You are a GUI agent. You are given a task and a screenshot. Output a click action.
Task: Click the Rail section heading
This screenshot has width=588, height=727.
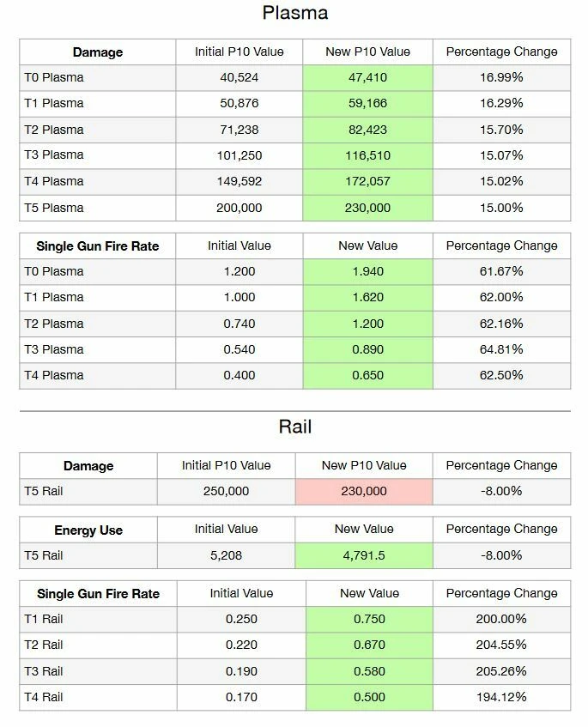294,427
